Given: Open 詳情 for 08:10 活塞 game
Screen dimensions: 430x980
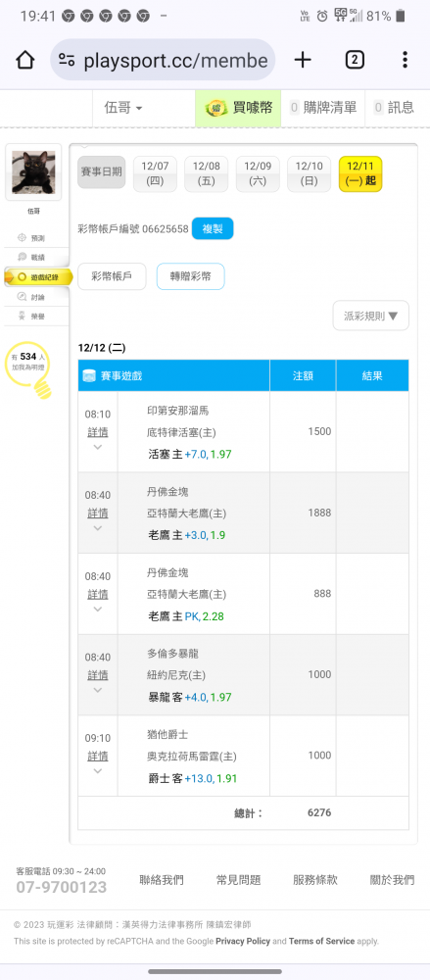Looking at the screenshot, I should [x=98, y=432].
